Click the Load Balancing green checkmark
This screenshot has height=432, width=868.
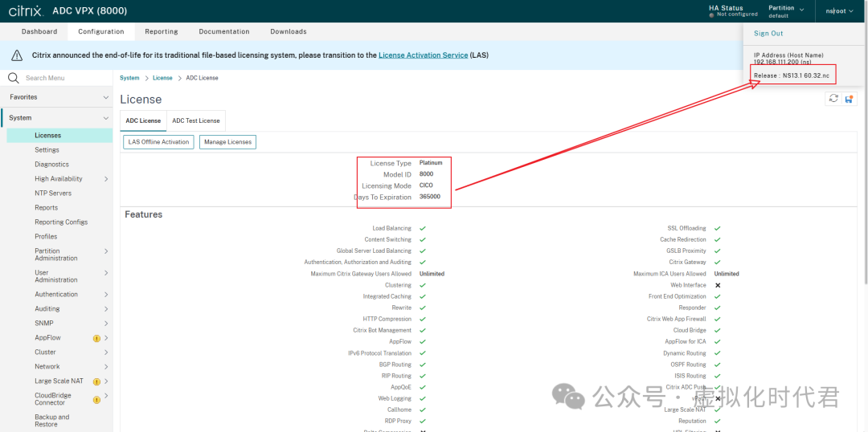tap(423, 228)
